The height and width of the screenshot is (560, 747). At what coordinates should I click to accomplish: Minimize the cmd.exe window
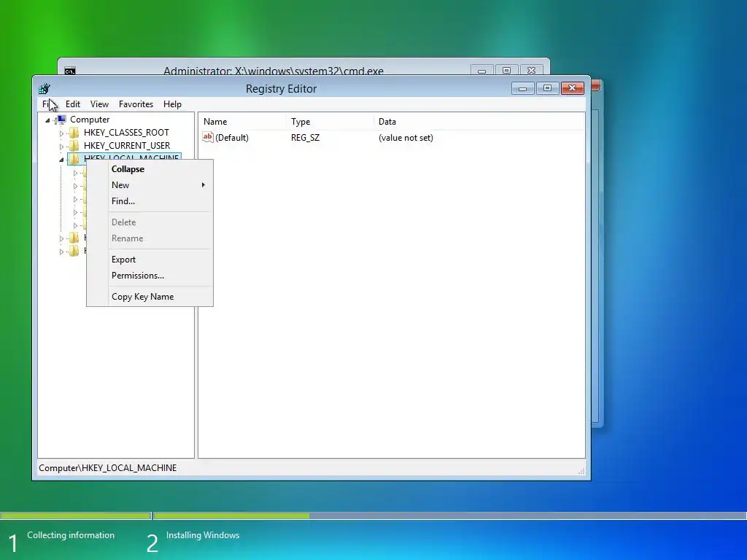point(481,71)
